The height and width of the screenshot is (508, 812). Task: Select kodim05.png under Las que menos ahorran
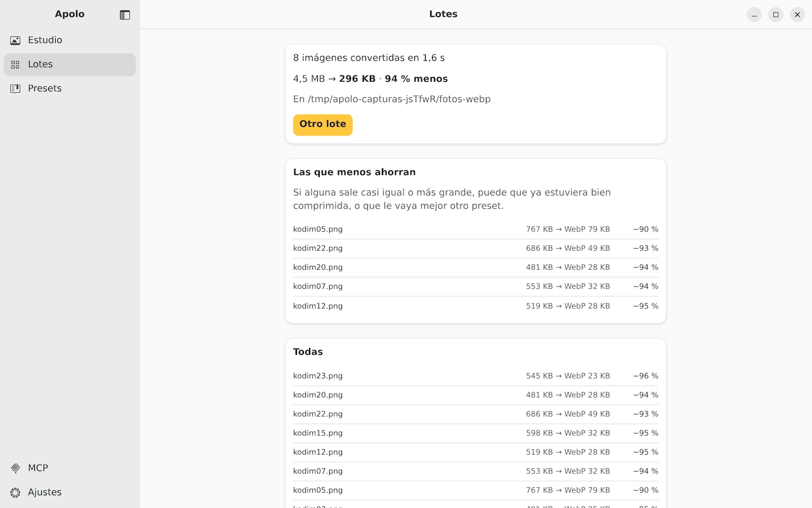pos(476,229)
